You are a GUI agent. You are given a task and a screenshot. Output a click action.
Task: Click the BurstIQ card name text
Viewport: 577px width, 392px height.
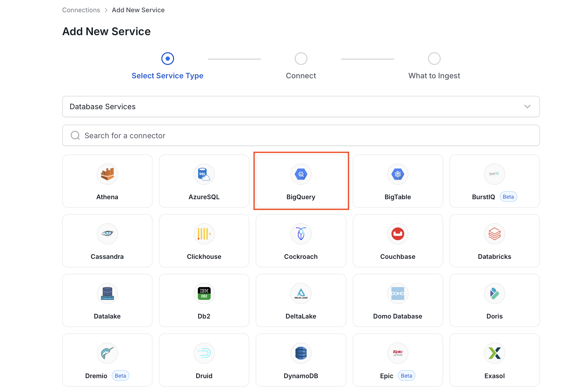pyautogui.click(x=483, y=197)
